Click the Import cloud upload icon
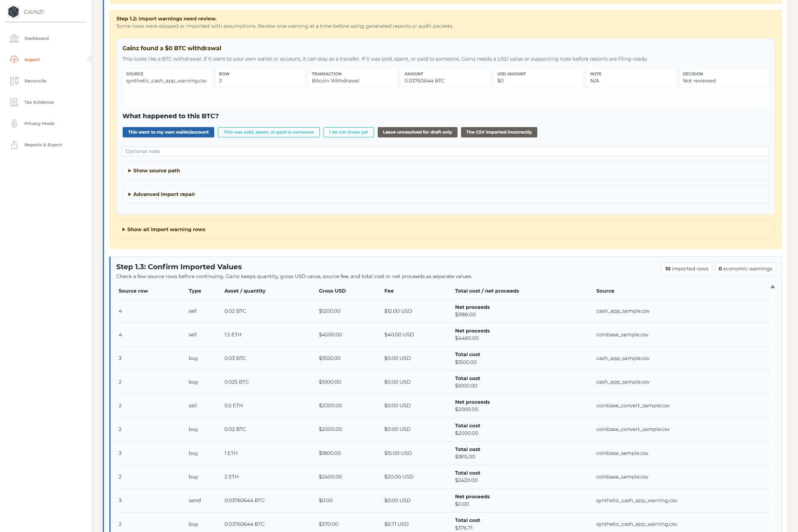Screen dimensions: 798x532 (x=14, y=60)
